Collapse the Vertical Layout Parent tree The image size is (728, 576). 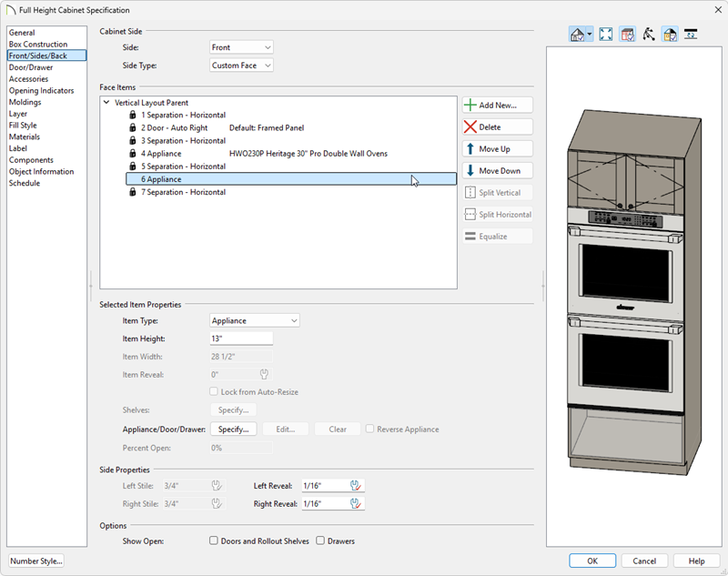point(106,102)
